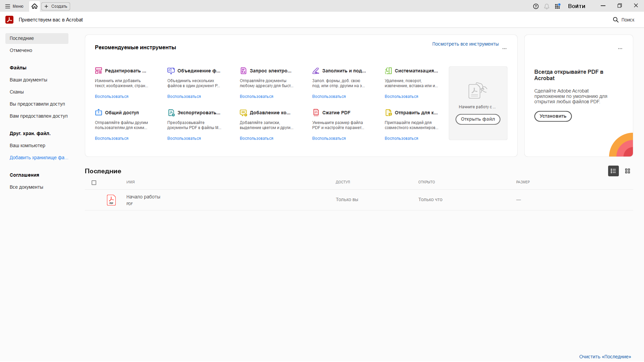This screenshot has height=362, width=644.
Task: Click the Request e-signatures icon
Action: 243,71
